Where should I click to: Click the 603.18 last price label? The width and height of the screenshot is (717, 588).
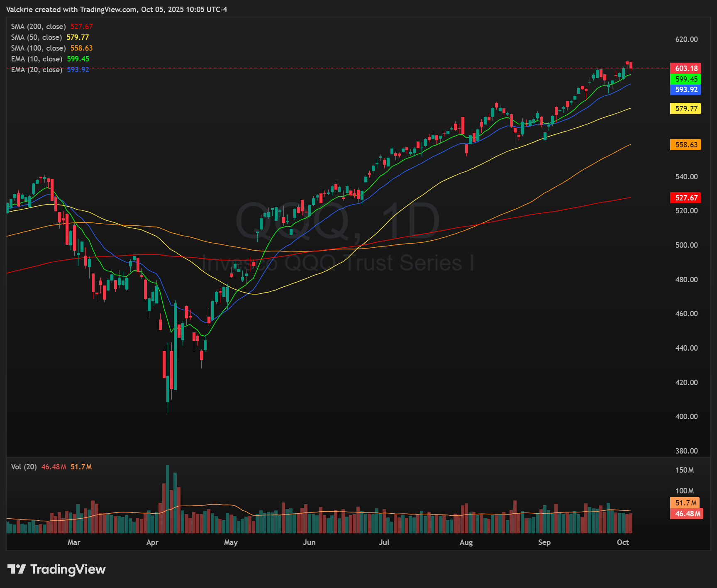point(685,68)
